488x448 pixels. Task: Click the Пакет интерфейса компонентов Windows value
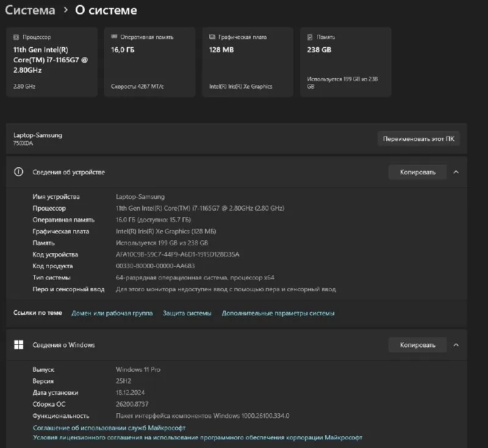[x=203, y=416]
